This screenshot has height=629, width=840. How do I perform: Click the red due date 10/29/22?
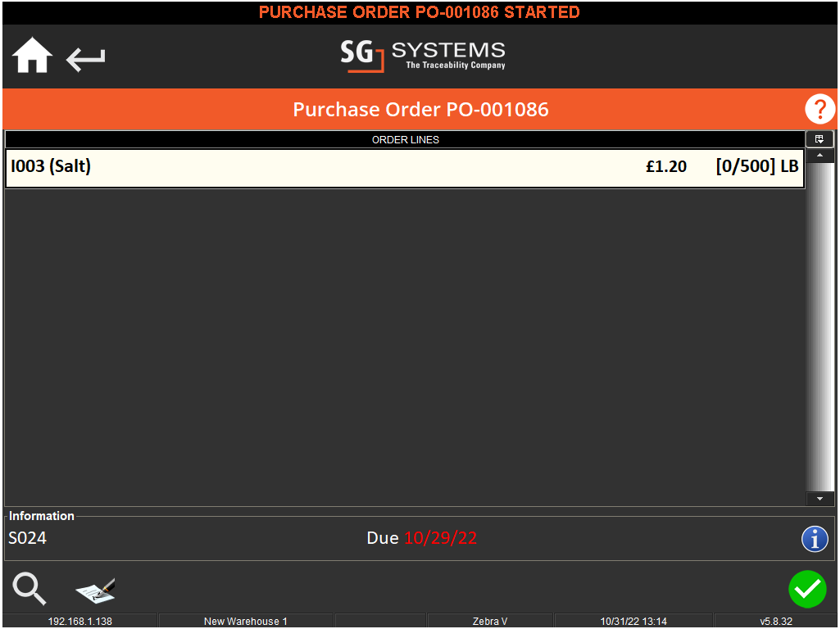click(x=440, y=538)
